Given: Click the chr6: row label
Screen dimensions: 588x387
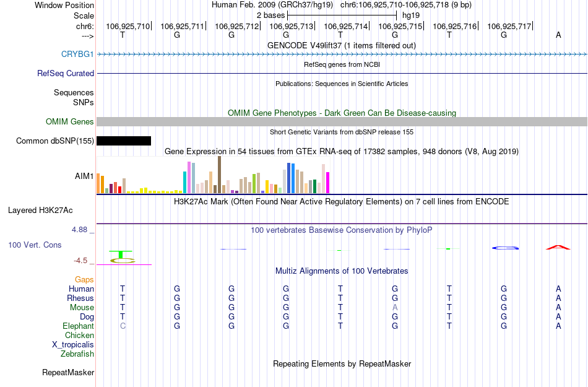Looking at the screenshot, I should tap(85, 26).
